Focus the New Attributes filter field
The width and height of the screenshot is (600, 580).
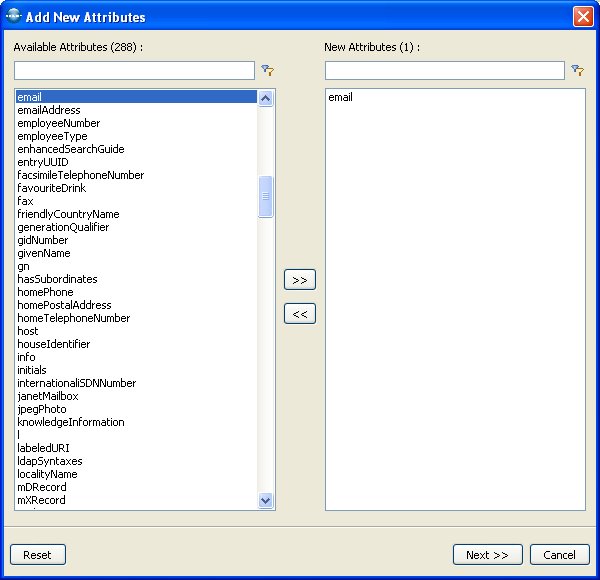click(x=444, y=71)
